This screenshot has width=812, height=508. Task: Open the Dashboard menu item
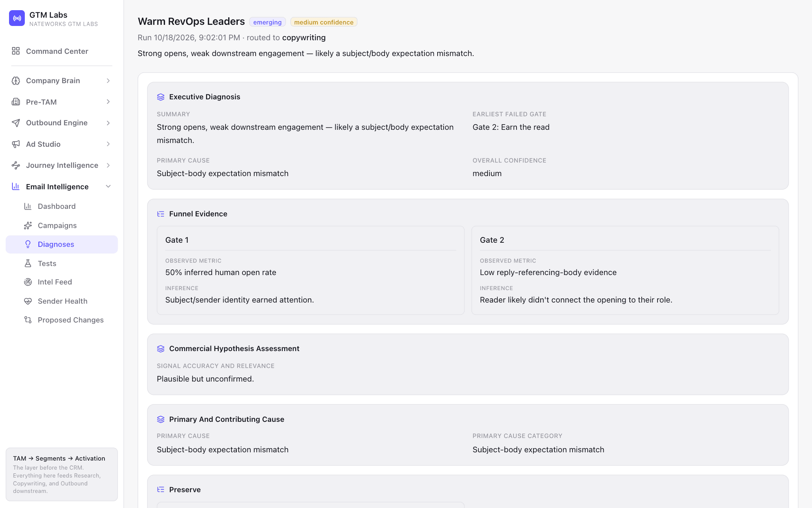(62, 206)
